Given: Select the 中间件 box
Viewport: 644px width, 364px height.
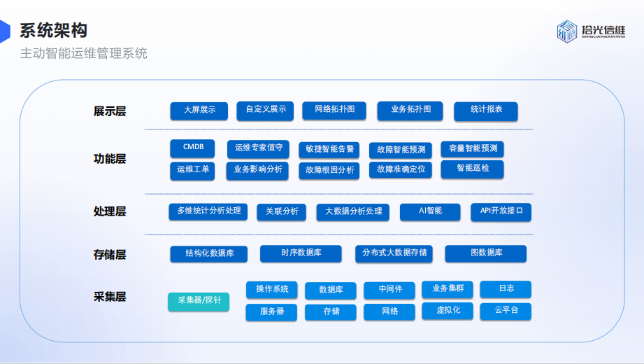Looking at the screenshot, I should pos(389,290).
